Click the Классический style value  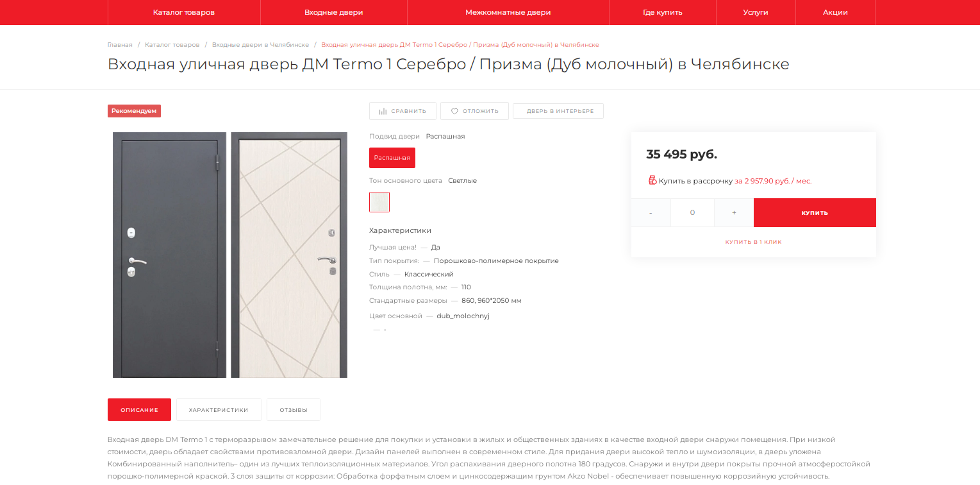pos(429,274)
